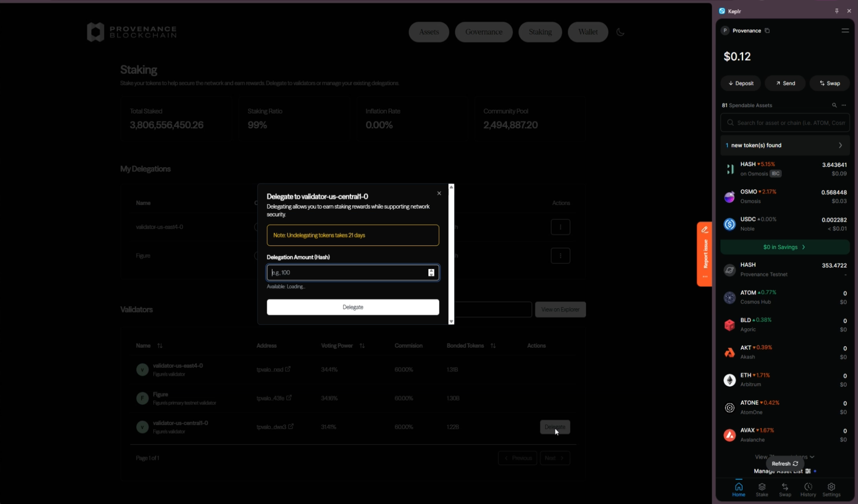Sort validators by Voting Power
The width and height of the screenshot is (858, 504).
362,346
